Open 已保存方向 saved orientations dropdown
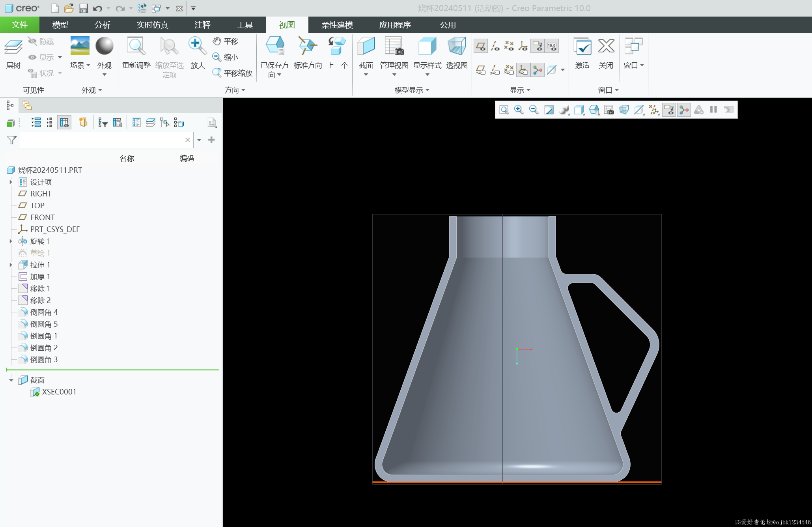This screenshot has width=812, height=527. click(279, 75)
